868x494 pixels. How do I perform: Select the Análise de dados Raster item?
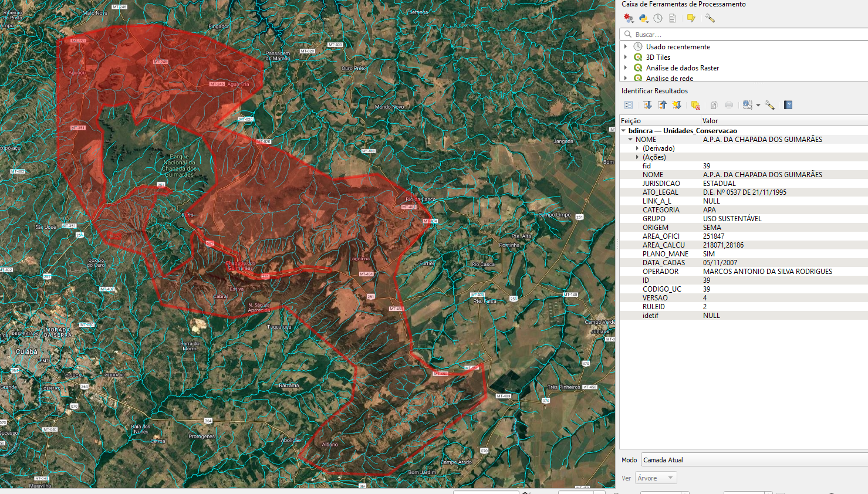click(682, 68)
